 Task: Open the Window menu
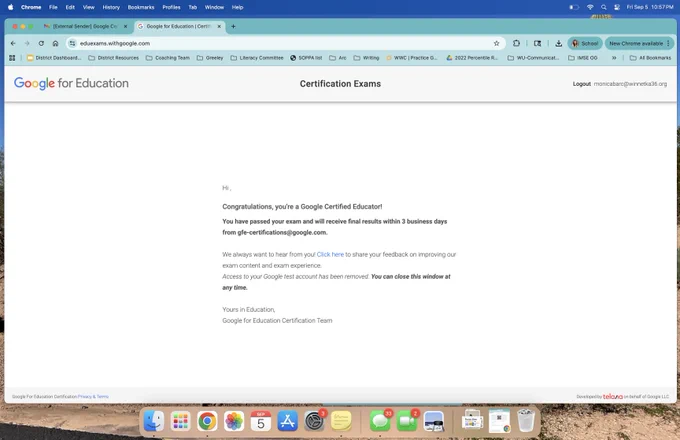(214, 7)
